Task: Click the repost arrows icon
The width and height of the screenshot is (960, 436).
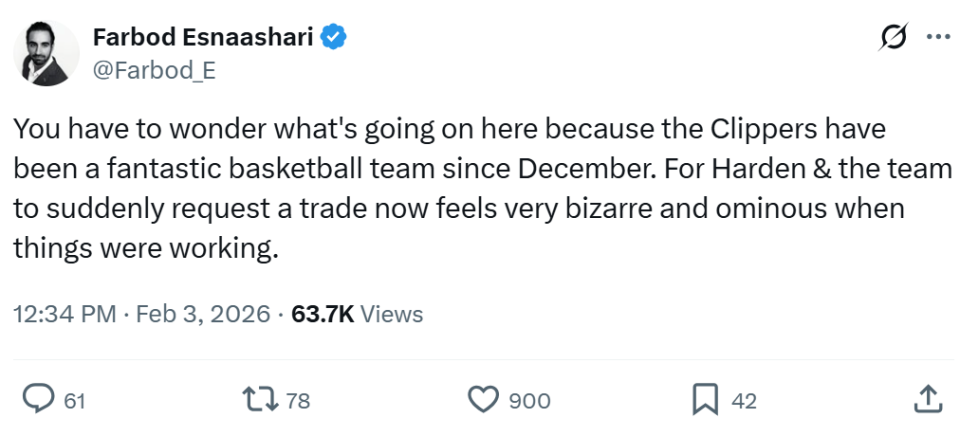Action: tap(261, 400)
